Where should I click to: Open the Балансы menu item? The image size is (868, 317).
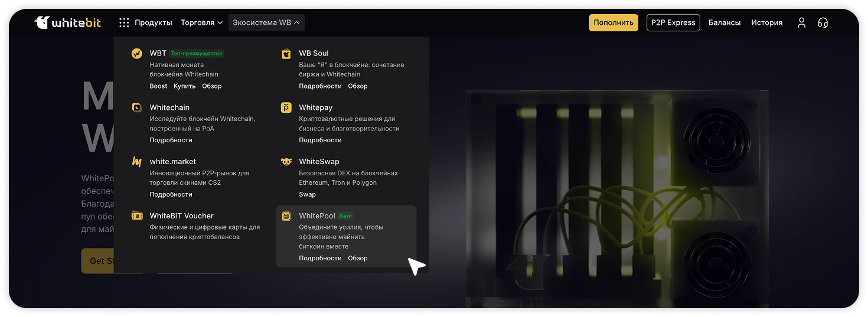pos(725,23)
